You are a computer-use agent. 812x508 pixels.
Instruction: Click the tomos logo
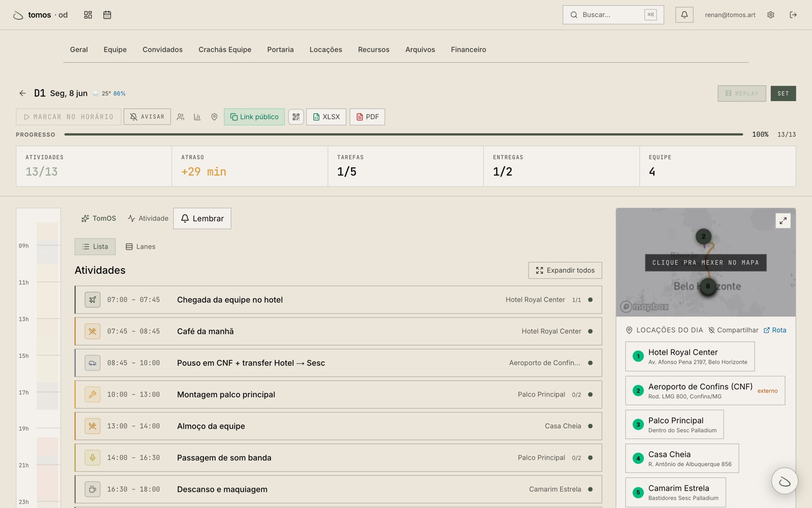[x=40, y=15]
